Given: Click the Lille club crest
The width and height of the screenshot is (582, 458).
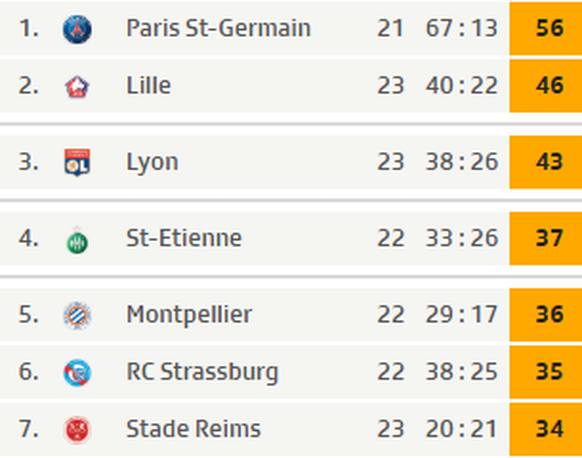Looking at the screenshot, I should pyautogui.click(x=77, y=87).
